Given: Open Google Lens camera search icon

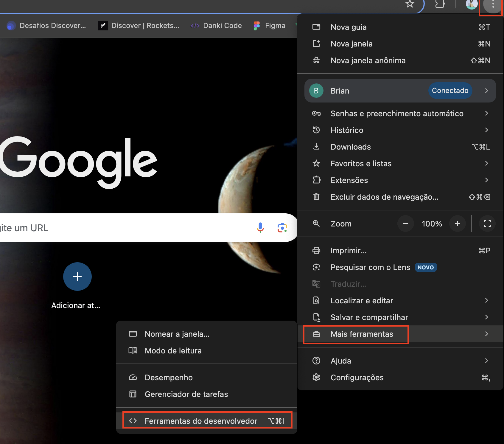Looking at the screenshot, I should [x=282, y=228].
